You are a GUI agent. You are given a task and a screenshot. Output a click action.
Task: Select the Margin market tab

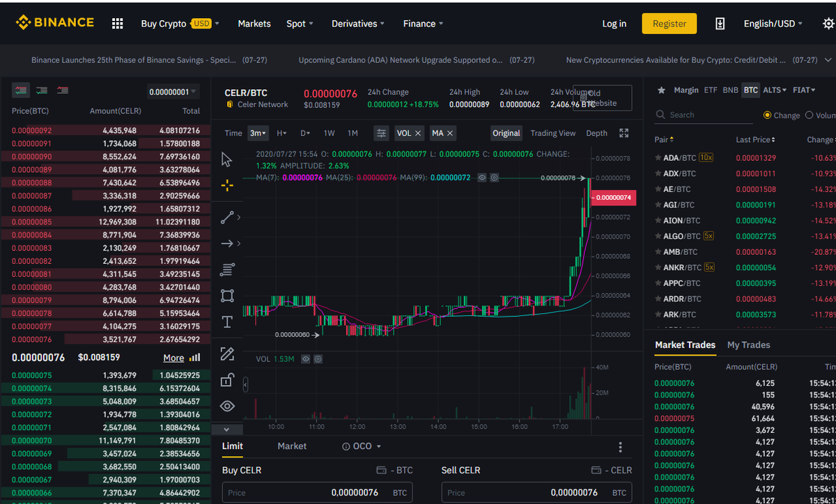click(686, 90)
